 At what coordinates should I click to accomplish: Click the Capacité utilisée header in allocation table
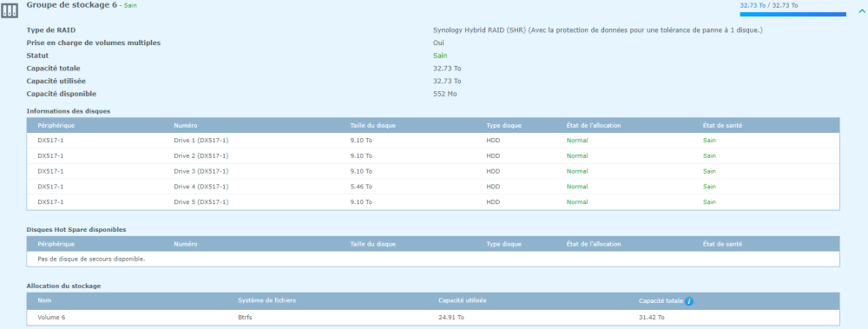(463, 300)
